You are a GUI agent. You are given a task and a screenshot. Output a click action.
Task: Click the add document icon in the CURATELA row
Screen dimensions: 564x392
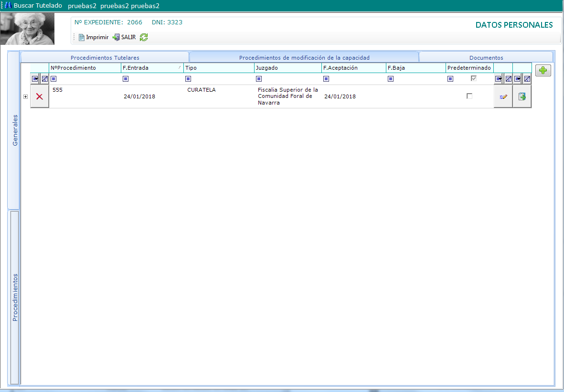click(x=522, y=96)
